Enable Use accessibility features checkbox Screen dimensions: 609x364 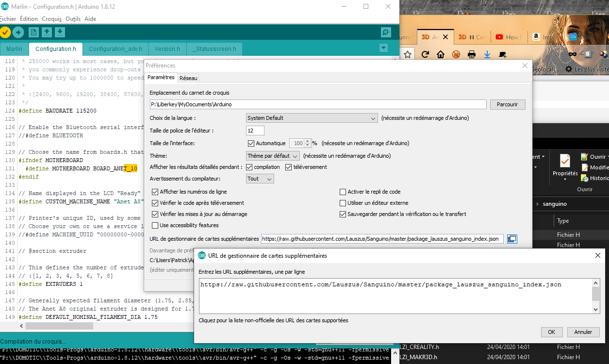[x=155, y=225]
